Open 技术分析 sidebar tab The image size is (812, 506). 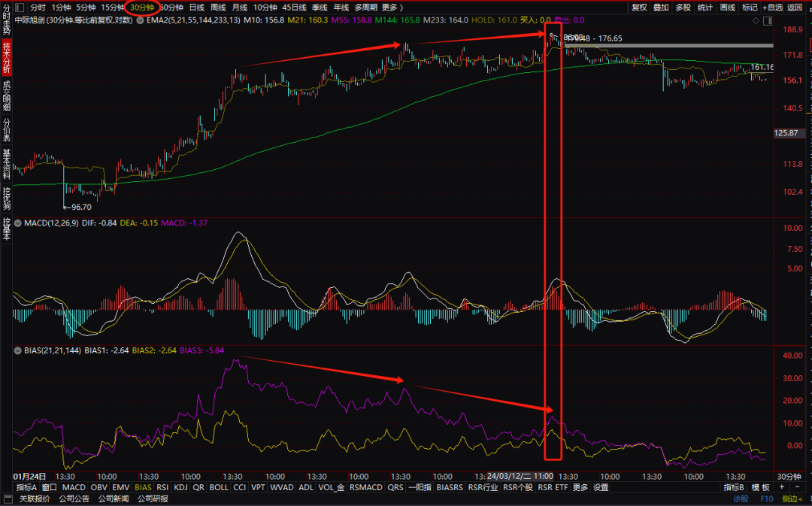(x=6, y=57)
